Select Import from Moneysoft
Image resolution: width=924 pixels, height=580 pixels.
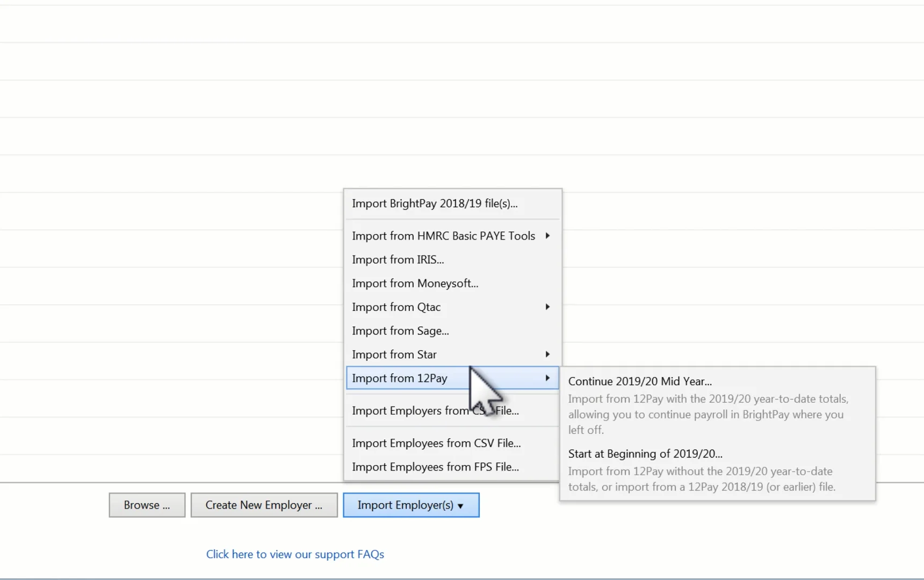tap(452, 283)
